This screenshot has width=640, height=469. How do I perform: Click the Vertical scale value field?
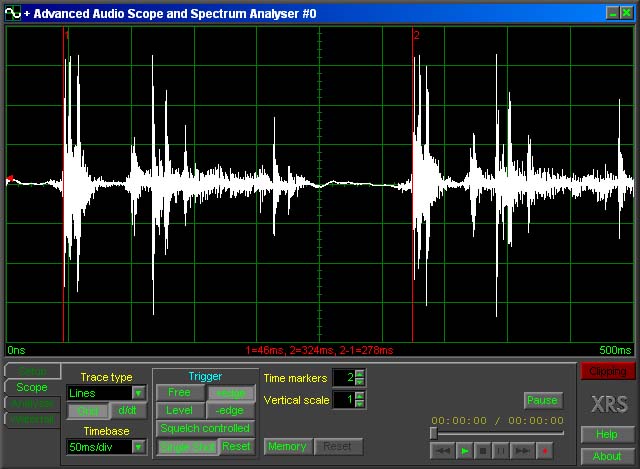click(344, 400)
